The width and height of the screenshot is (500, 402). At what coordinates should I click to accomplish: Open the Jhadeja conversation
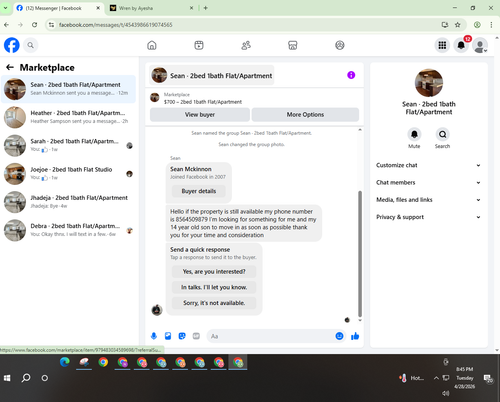[68, 202]
